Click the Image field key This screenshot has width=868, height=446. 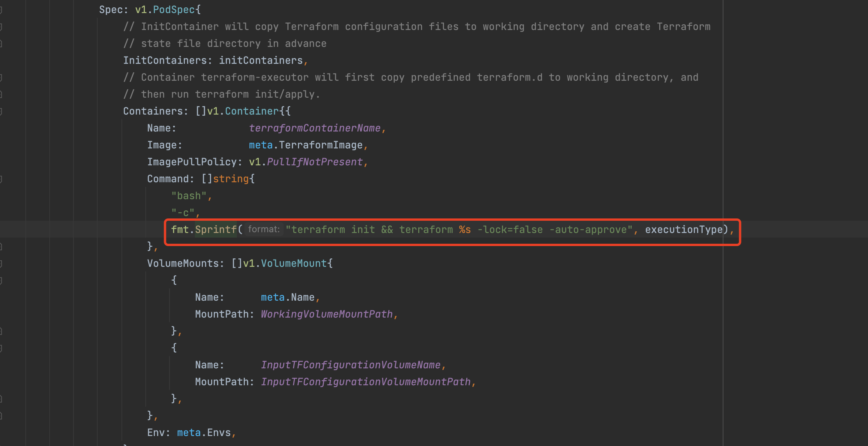pyautogui.click(x=161, y=145)
